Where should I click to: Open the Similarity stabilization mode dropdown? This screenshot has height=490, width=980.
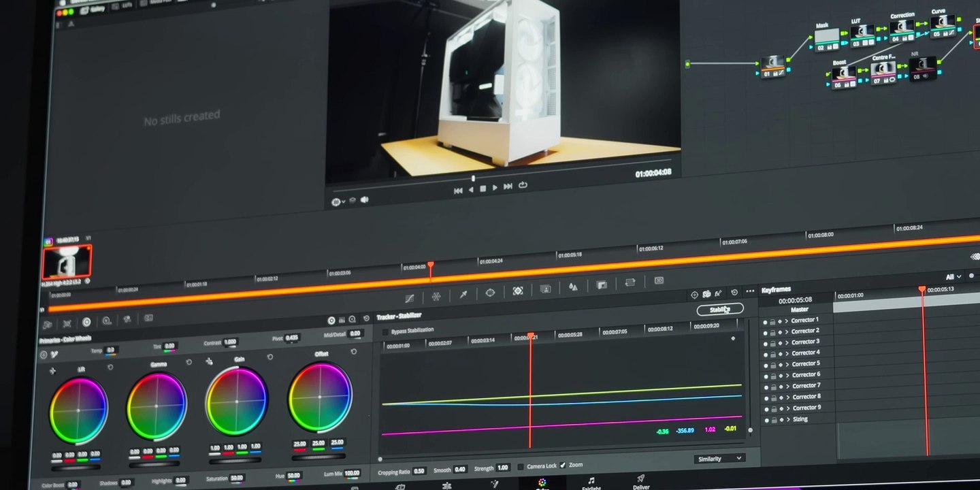(719, 459)
